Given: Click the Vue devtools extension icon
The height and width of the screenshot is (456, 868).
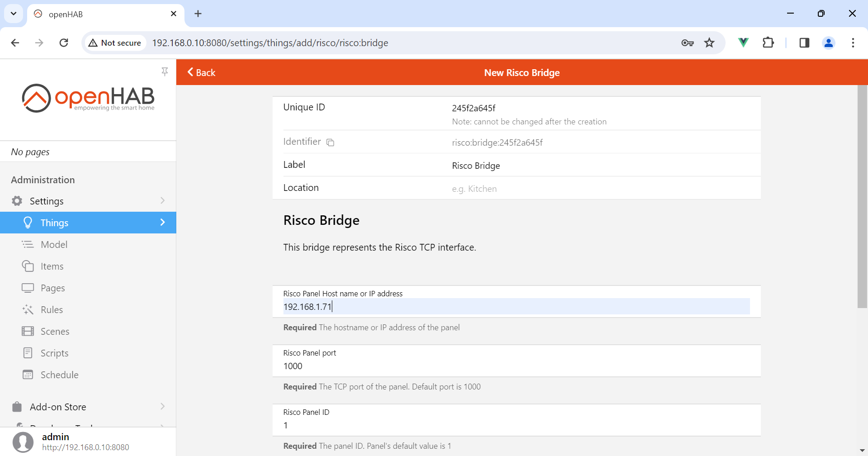Looking at the screenshot, I should click(743, 43).
